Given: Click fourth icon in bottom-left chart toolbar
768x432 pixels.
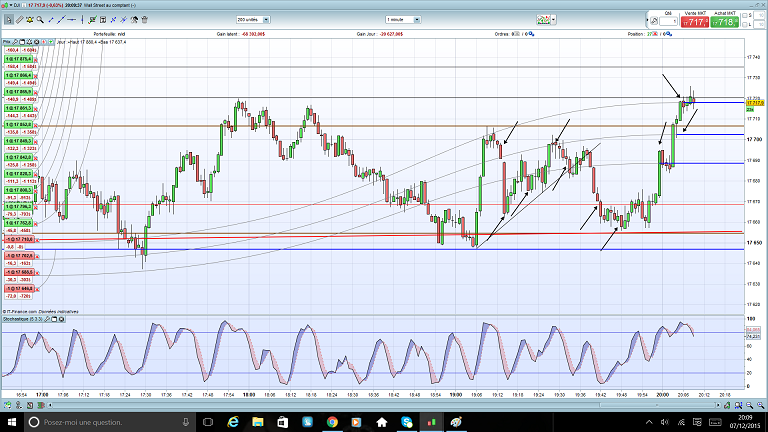Looking at the screenshot, I should point(41,405).
